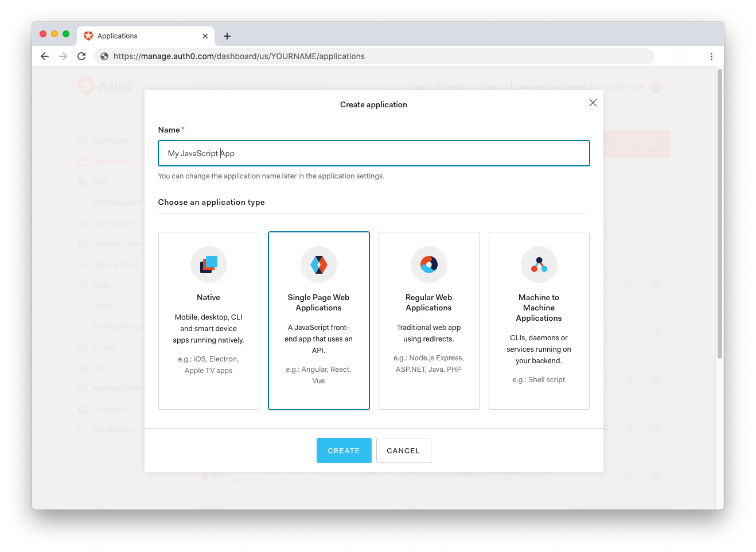
Task: Click "Traditional web app using redirects." description
Action: pyautogui.click(x=429, y=333)
